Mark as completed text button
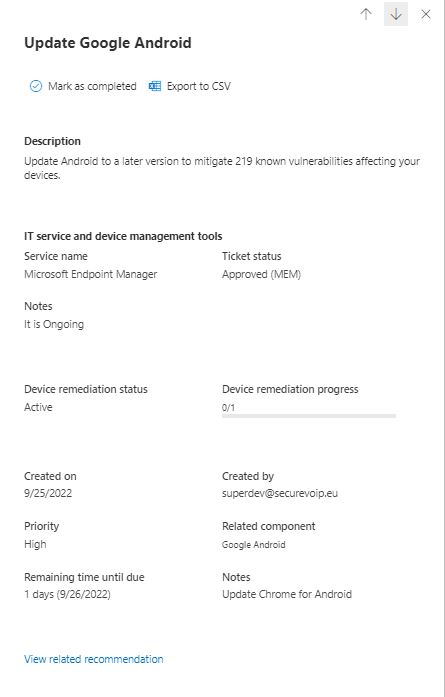Image resolution: width=445 pixels, height=697 pixels. point(92,86)
